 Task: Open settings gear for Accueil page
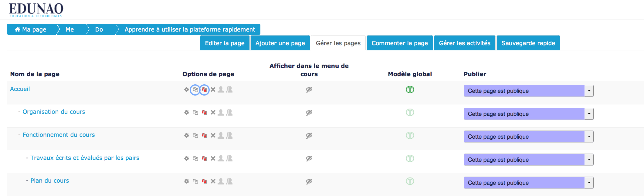pos(186,90)
